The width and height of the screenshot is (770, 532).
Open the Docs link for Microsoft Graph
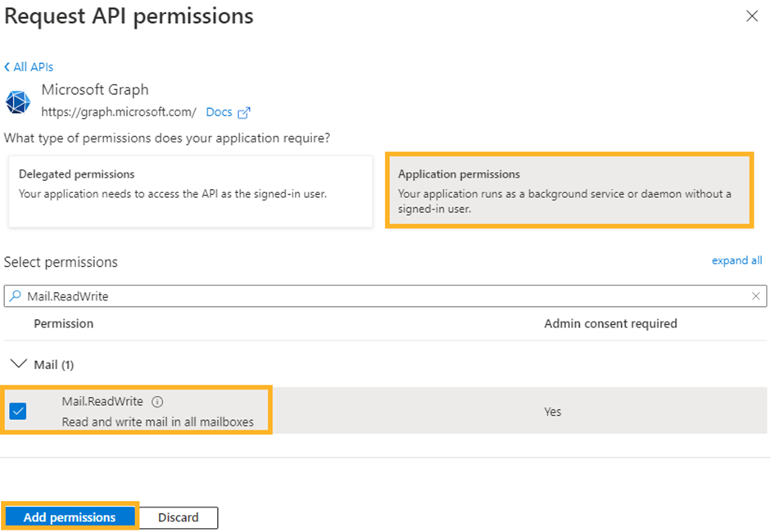click(219, 112)
